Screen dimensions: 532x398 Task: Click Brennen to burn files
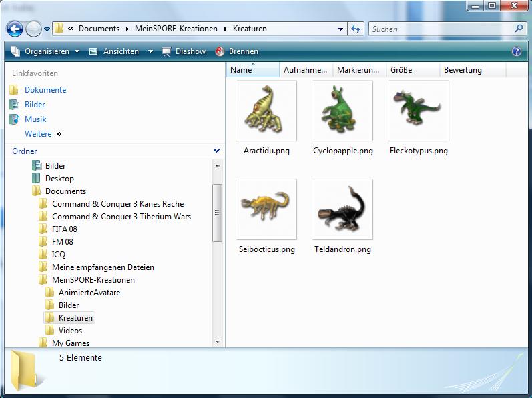pyautogui.click(x=237, y=51)
